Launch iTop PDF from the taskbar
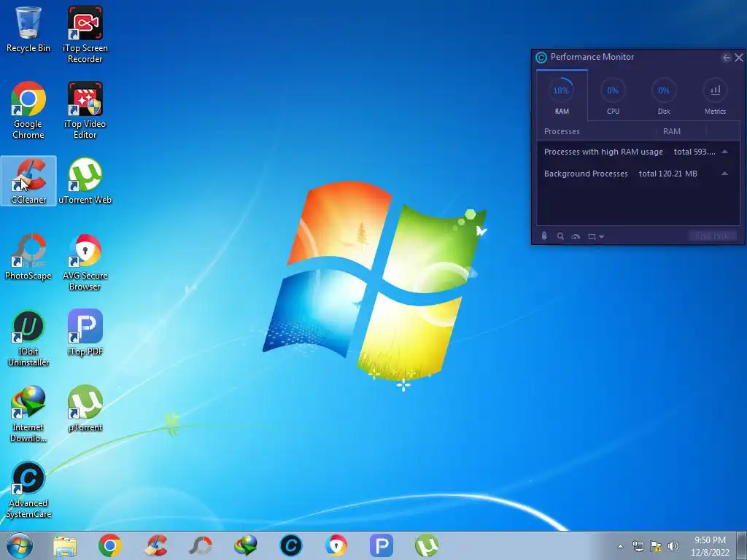747x560 pixels. click(382, 545)
